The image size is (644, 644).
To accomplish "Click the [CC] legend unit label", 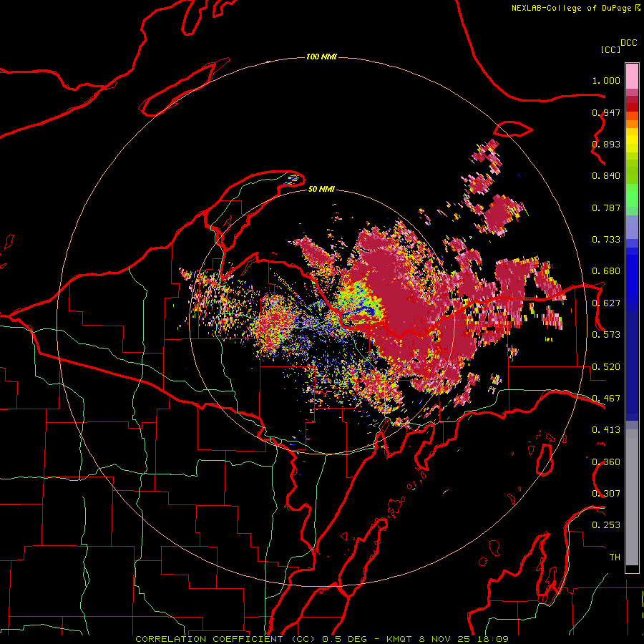I will pyautogui.click(x=610, y=49).
